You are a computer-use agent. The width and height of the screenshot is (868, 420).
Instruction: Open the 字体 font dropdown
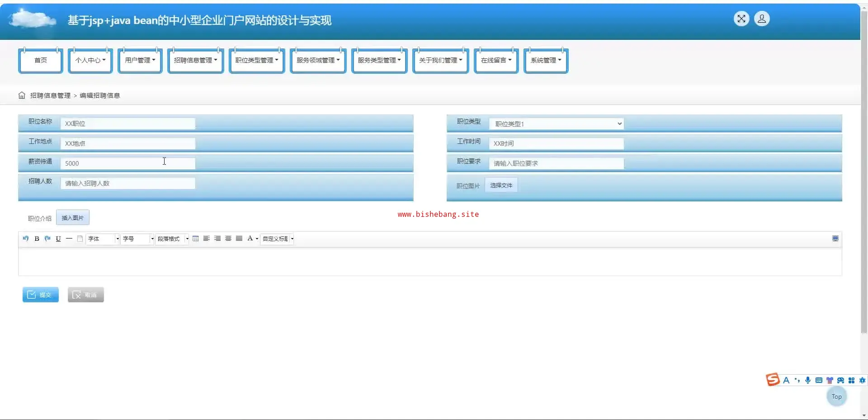point(103,239)
